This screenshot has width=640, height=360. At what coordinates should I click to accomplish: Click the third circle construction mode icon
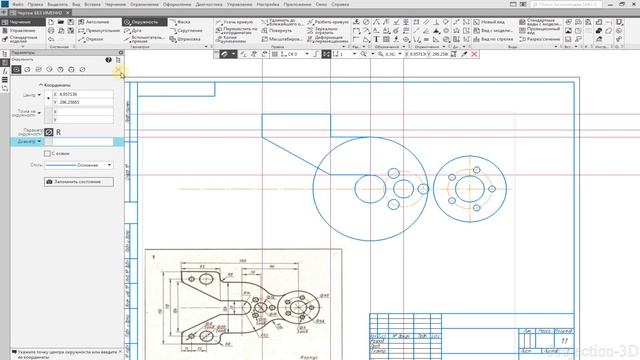(x=38, y=69)
